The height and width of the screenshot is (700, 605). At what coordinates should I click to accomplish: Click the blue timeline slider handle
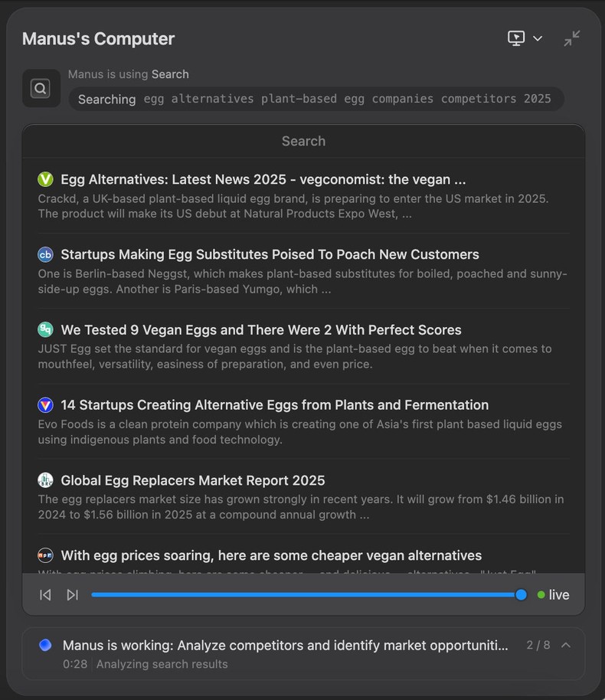click(521, 595)
